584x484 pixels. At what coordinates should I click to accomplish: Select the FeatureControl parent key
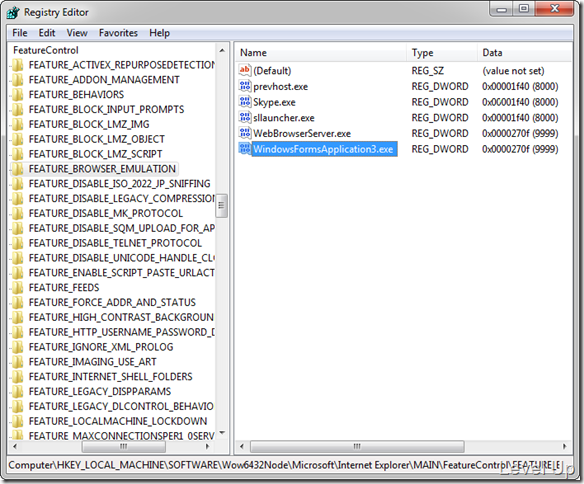pyautogui.click(x=46, y=50)
